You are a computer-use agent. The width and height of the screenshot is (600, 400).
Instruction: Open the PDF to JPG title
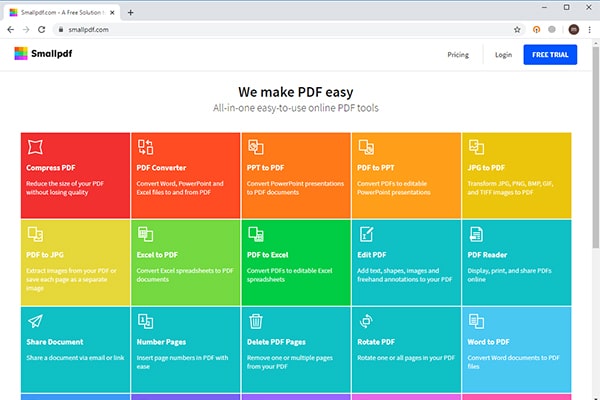45,255
